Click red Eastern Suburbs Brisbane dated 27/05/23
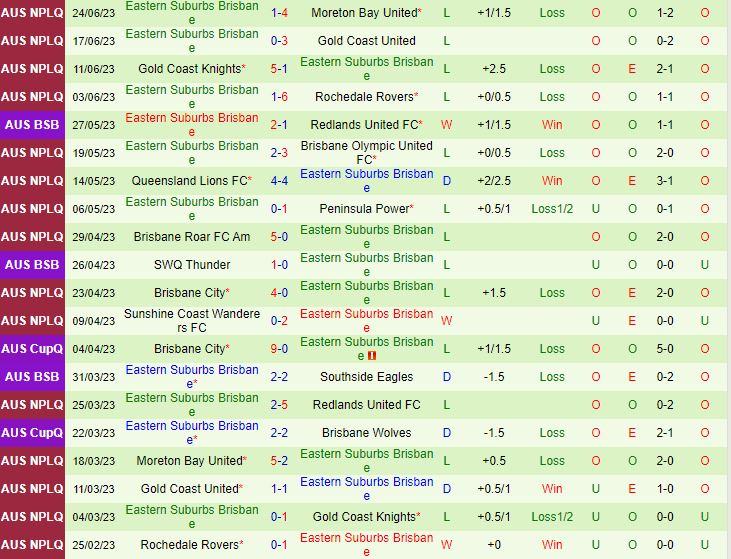 (x=192, y=125)
